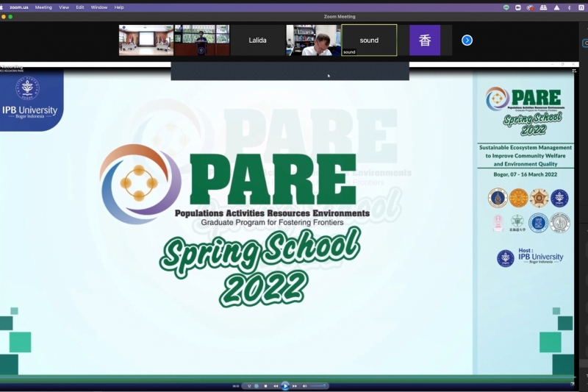This screenshot has width=588, height=392.
Task: Click the Zoom camera icon in the menu bar
Action: click(518, 7)
